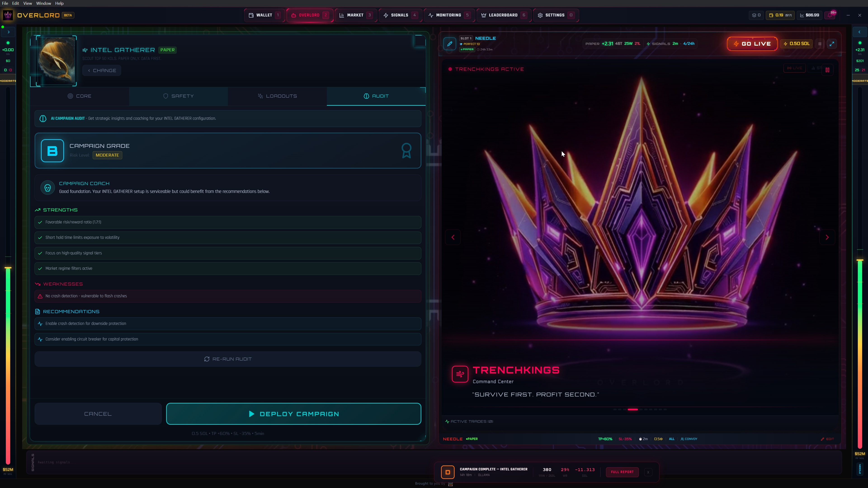
Task: Click the Trenchkings wind emblem icon
Action: 460,374
